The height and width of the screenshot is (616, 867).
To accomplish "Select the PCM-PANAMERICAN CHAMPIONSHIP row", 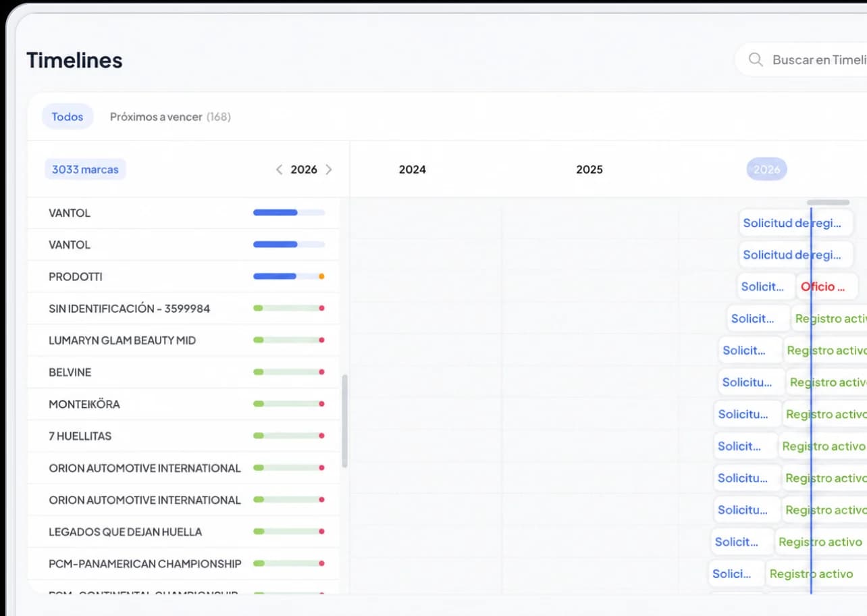I will 184,563.
